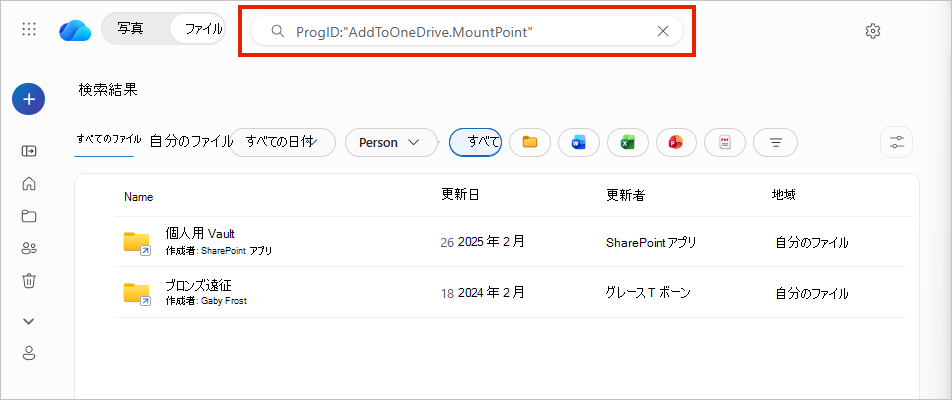The height and width of the screenshot is (400, 952).
Task: Click the OneDrive cloud logo
Action: (75, 30)
